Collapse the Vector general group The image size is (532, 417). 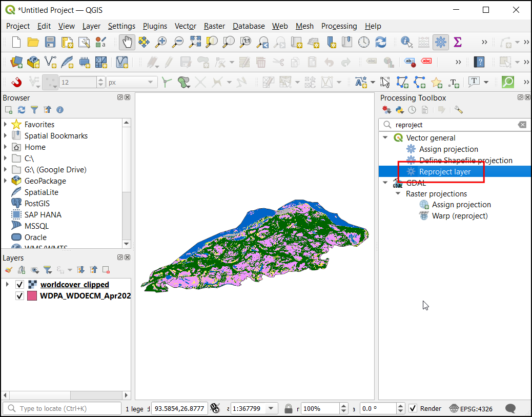(385, 138)
